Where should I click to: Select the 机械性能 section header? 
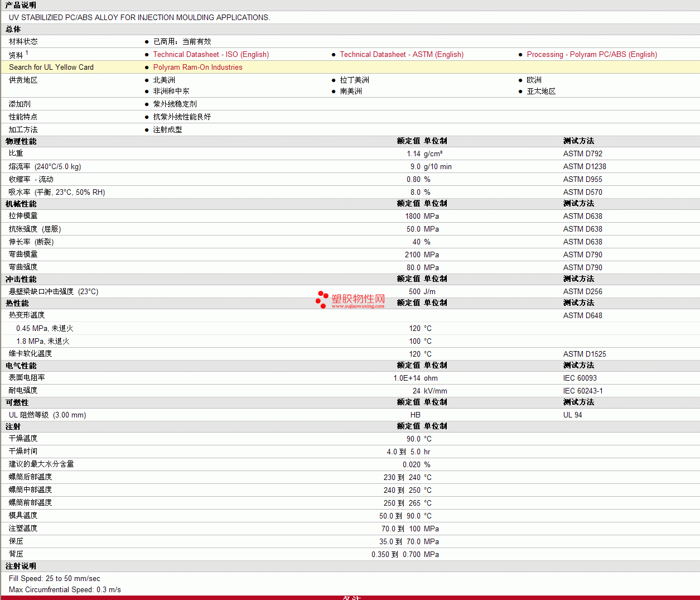pos(21,204)
